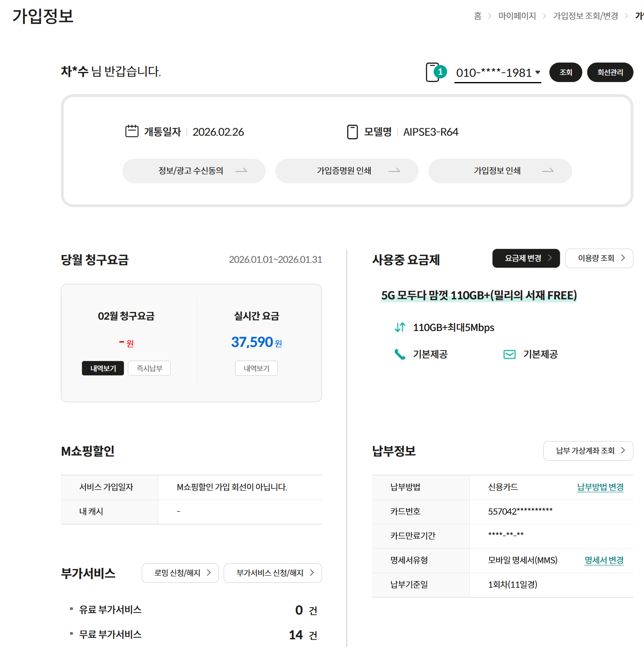
Task: Click the 납부방법 변경 link
Action: click(x=600, y=487)
